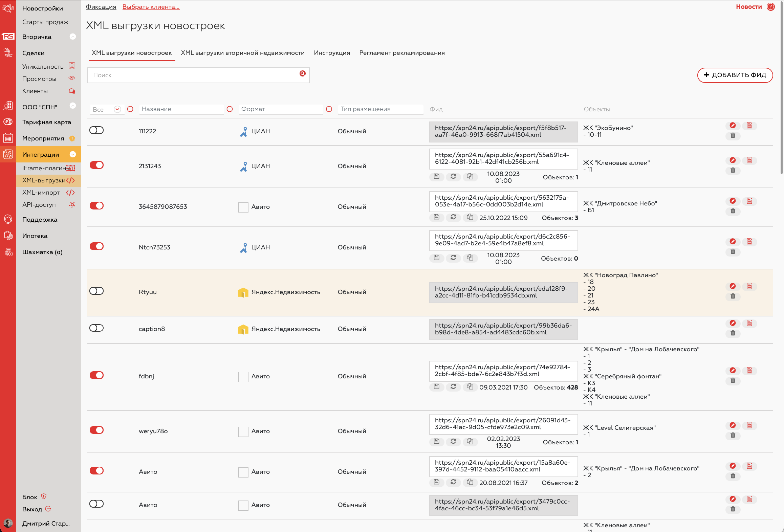
Task: Open help question mark icon
Action: click(x=771, y=7)
